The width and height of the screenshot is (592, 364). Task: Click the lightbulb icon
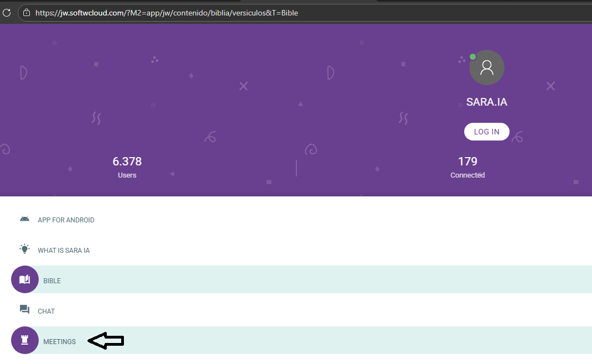pyautogui.click(x=24, y=249)
